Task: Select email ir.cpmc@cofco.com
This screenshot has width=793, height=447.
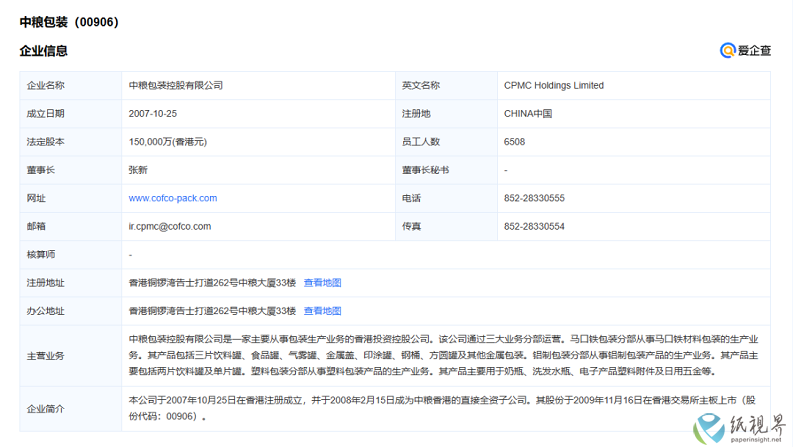Action: coord(170,227)
